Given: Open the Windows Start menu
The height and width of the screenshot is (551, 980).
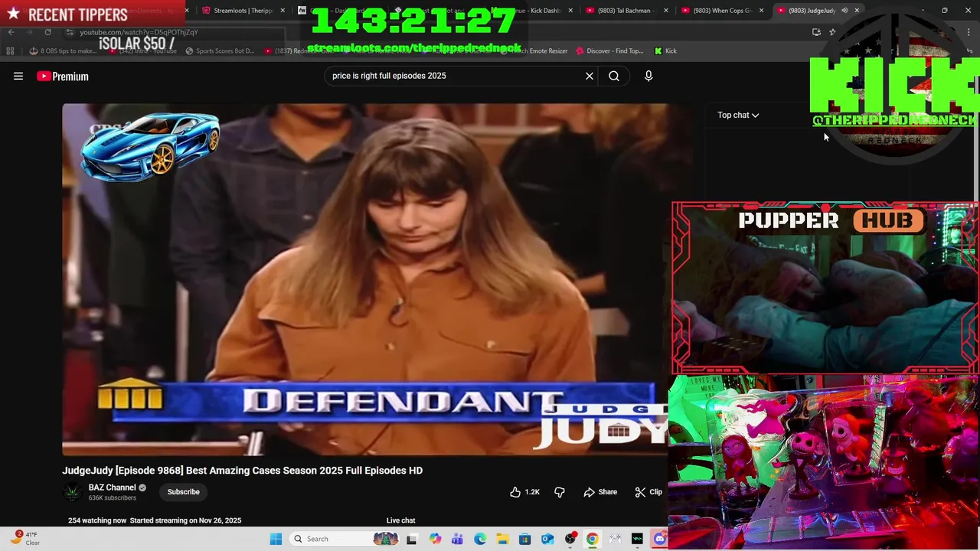Looking at the screenshot, I should click(276, 539).
